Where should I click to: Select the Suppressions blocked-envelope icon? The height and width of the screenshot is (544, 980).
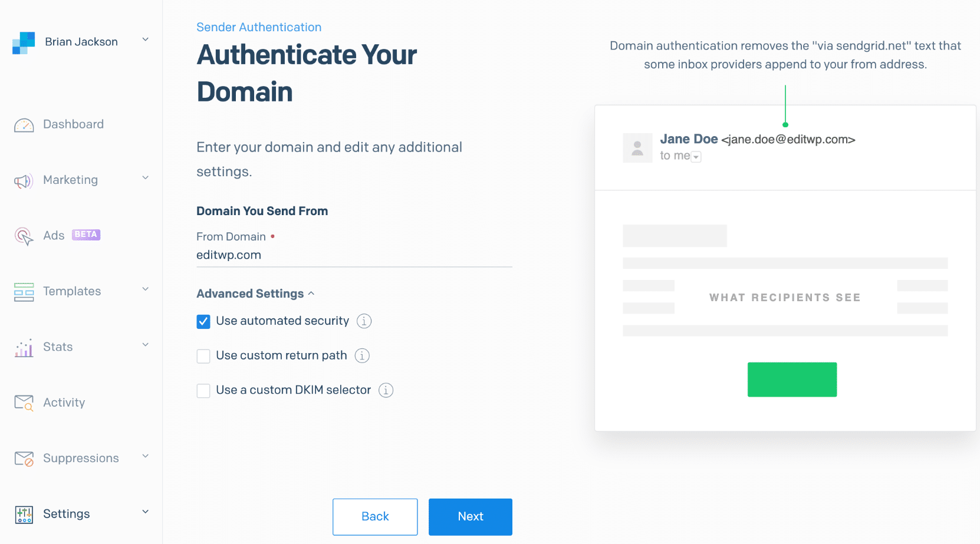24,458
